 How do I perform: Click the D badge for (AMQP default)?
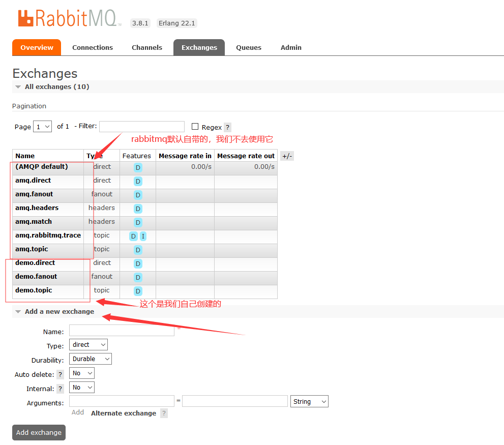click(138, 167)
